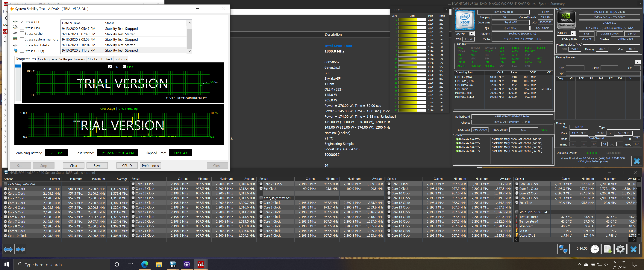This screenshot has width=644, height=270.
Task: Click the expand-columns arrows icon in HWiNFO sensor window
Action: pyautogui.click(x=8, y=249)
